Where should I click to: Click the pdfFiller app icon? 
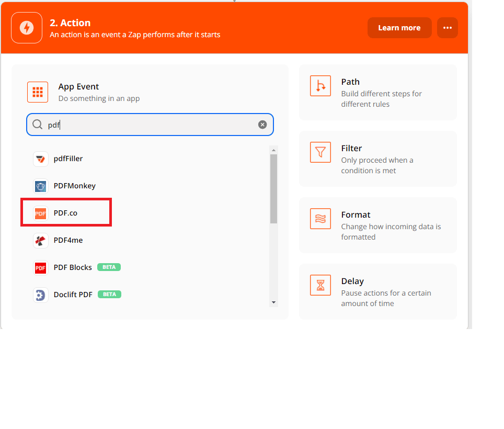pos(41,159)
